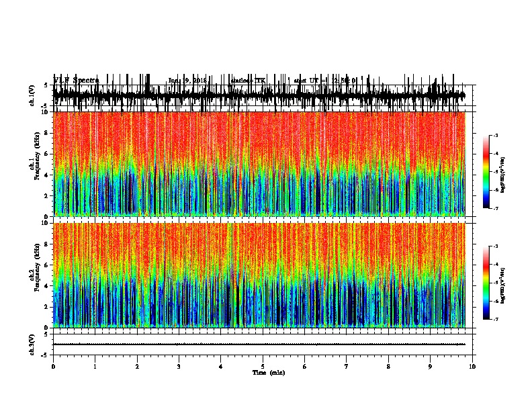Click the '10' kHz top tick of ch.2 spectrogram
The height and width of the screenshot is (411, 532).
pyautogui.click(x=45, y=223)
